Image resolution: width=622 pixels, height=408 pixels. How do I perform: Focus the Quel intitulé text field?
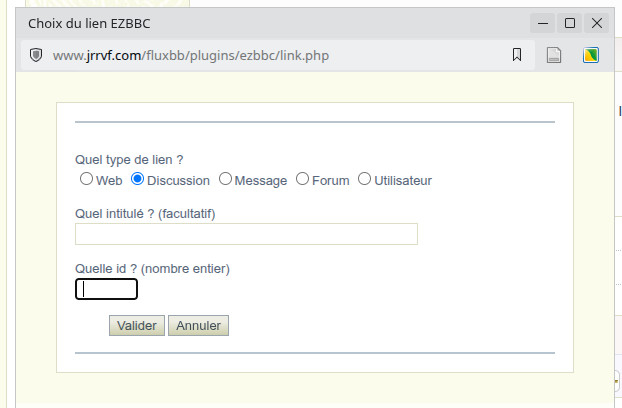pyautogui.click(x=246, y=234)
